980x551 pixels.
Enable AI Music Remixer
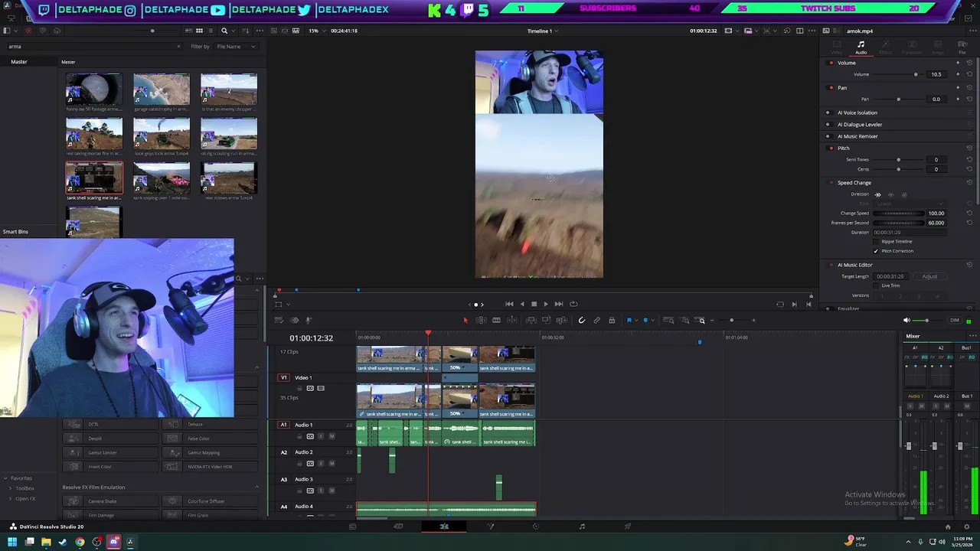828,136
